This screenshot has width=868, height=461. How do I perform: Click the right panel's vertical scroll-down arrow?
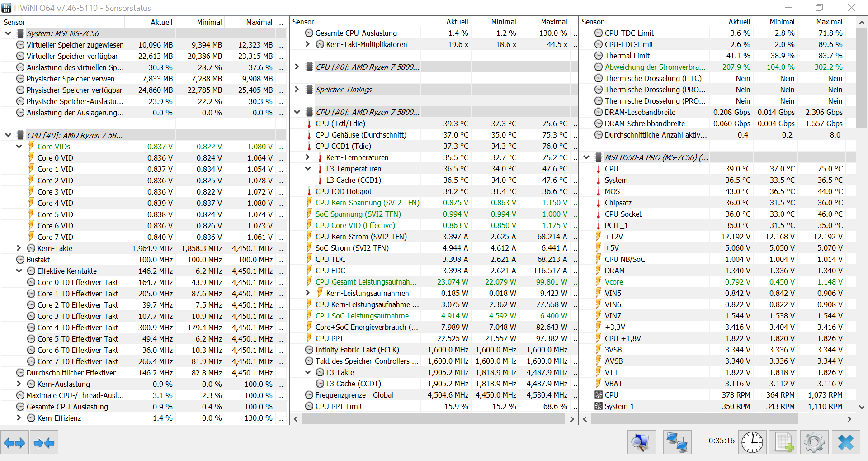862,407
